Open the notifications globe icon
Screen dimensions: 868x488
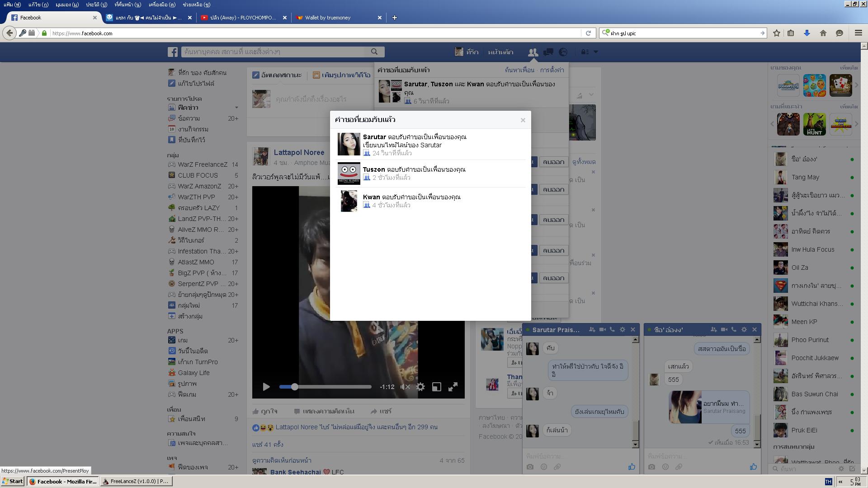563,52
